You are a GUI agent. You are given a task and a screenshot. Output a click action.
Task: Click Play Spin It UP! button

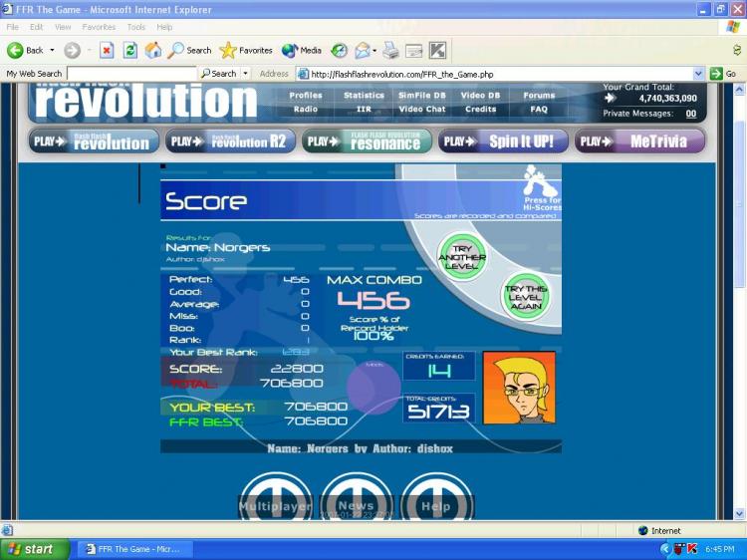(x=503, y=141)
